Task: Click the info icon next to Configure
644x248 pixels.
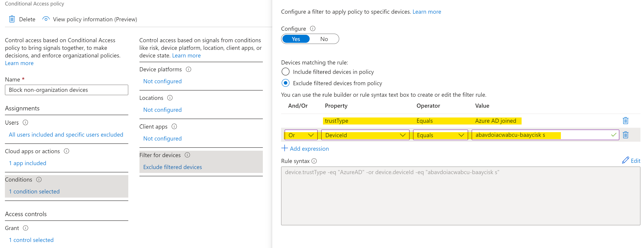Action: pos(312,29)
